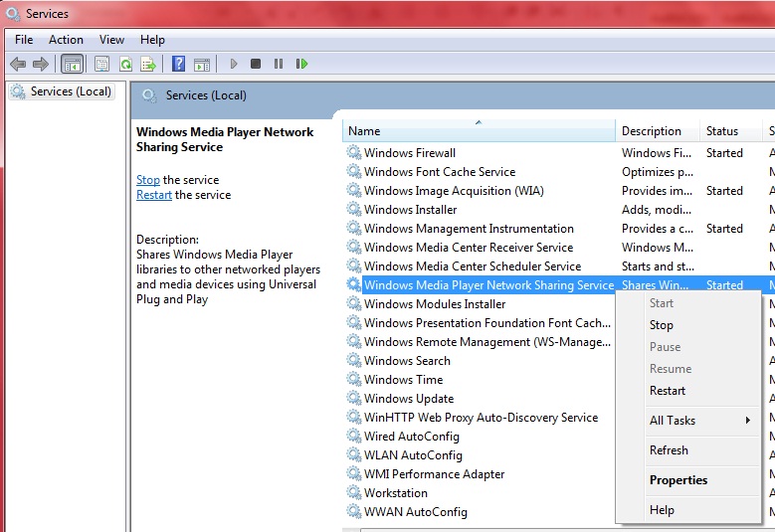Screen dimensions: 775x532
Task: Click gear icon beside Windows Time
Action: point(354,379)
